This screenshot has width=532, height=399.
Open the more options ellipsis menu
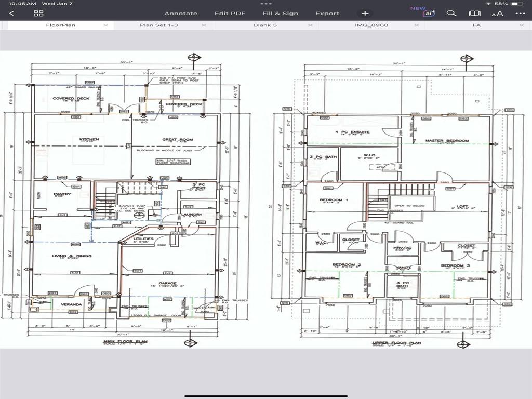(x=520, y=13)
